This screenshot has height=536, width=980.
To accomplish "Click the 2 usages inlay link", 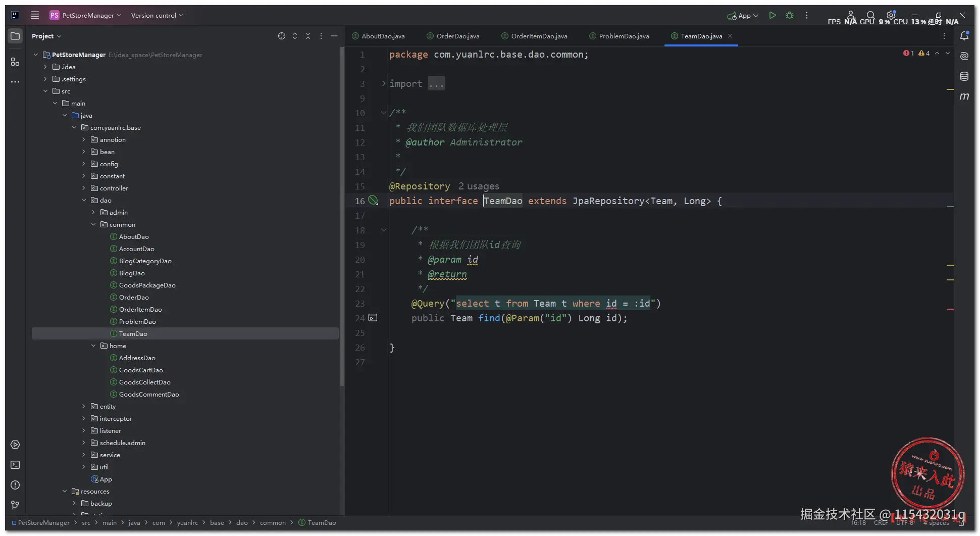I will 478,186.
